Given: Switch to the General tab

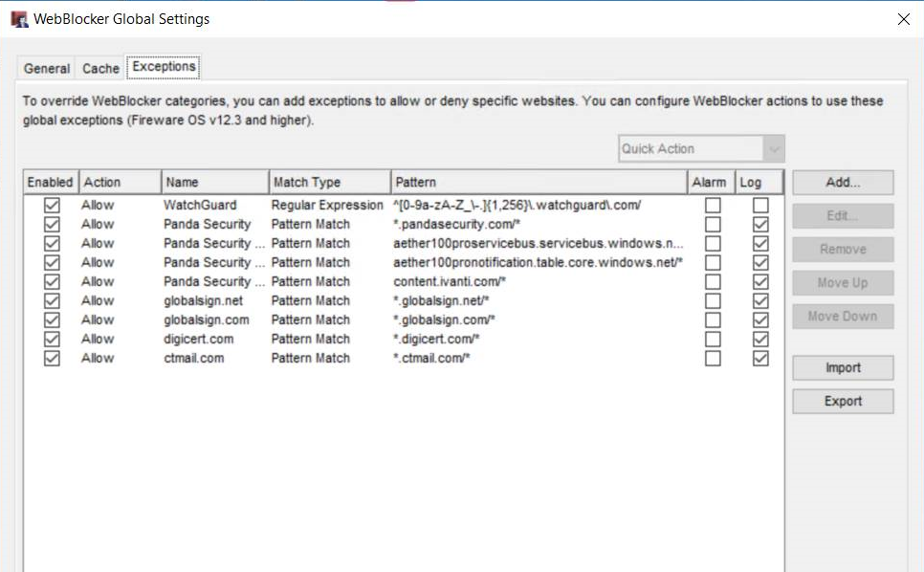Looking at the screenshot, I should tap(45, 68).
